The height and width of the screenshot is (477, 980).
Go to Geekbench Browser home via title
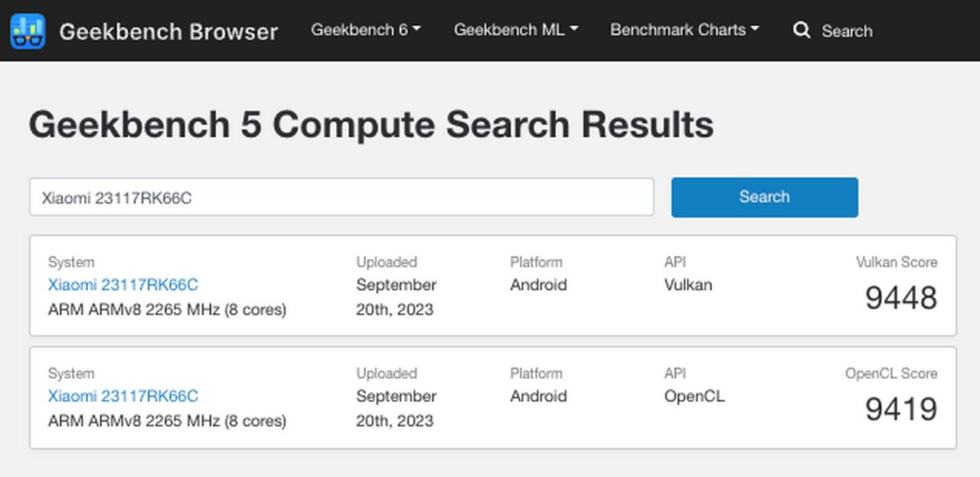click(168, 31)
